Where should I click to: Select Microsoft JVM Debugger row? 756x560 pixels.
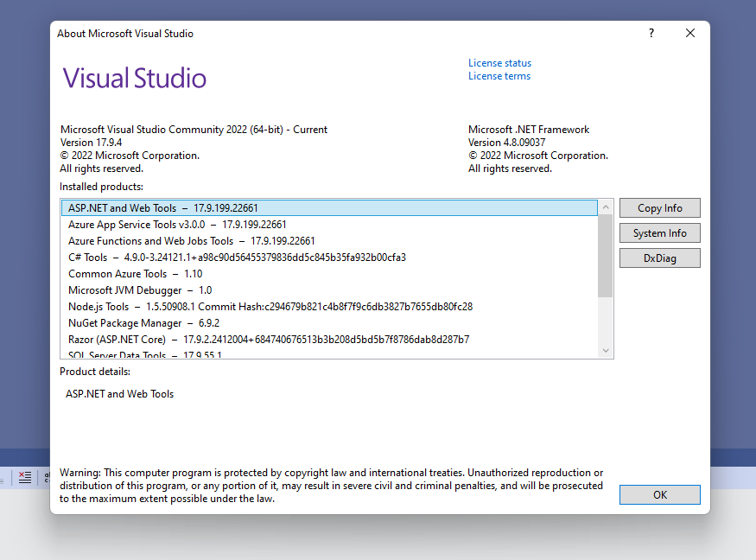click(329, 290)
